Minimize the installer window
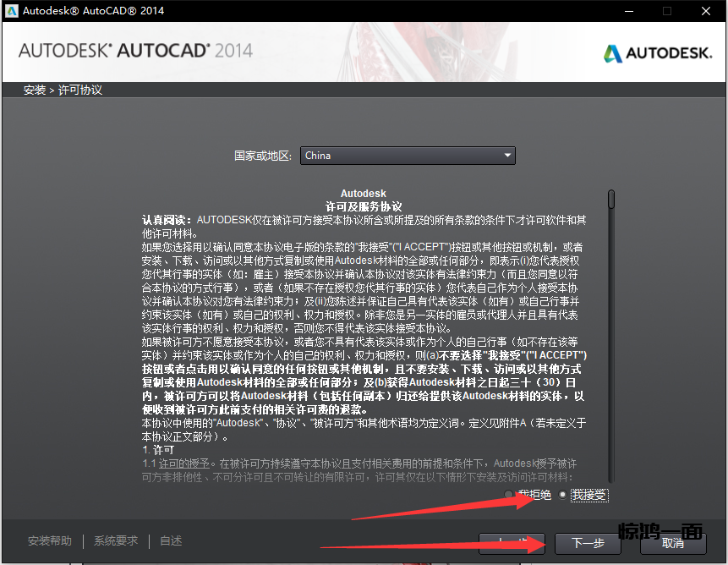This screenshot has width=728, height=565. coord(627,11)
